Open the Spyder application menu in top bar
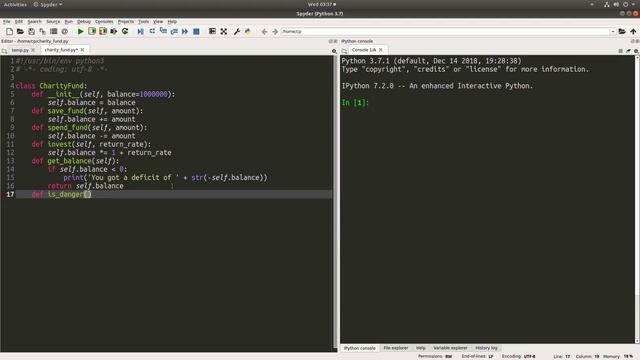640x360 pixels. (48, 4)
